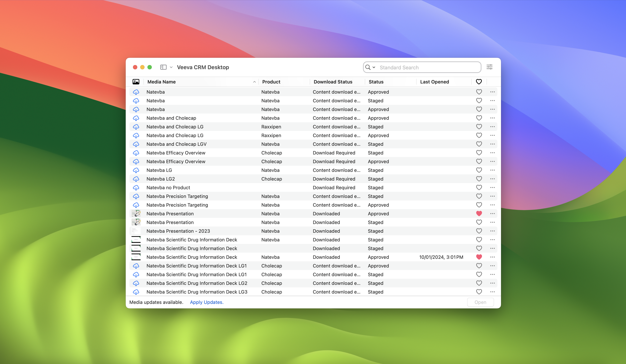Click cloud download icon for Natevba LG2

pos(136,179)
